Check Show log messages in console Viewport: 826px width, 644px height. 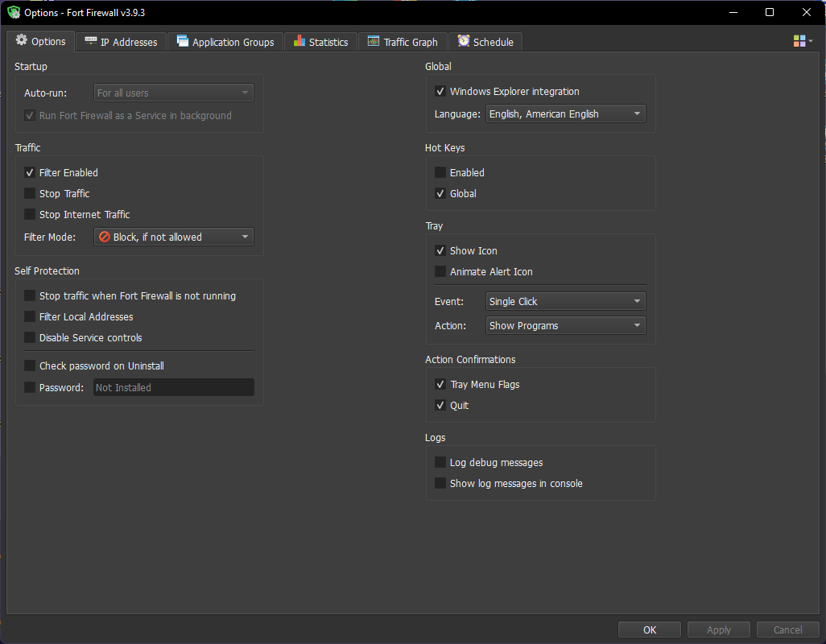440,483
